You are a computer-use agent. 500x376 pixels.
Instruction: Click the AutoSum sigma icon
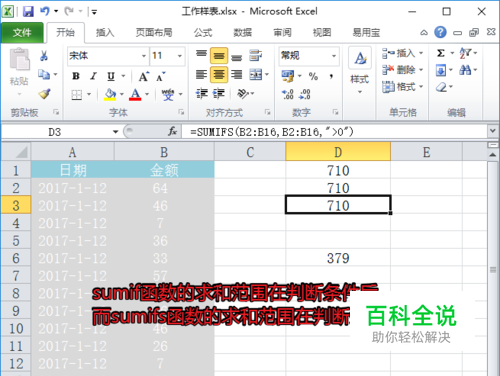coord(441,53)
